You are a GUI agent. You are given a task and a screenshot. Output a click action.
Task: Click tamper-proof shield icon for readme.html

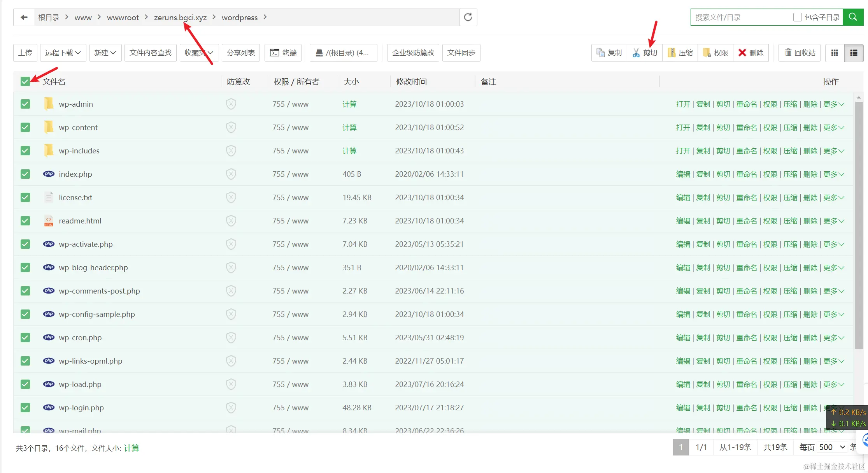point(231,221)
